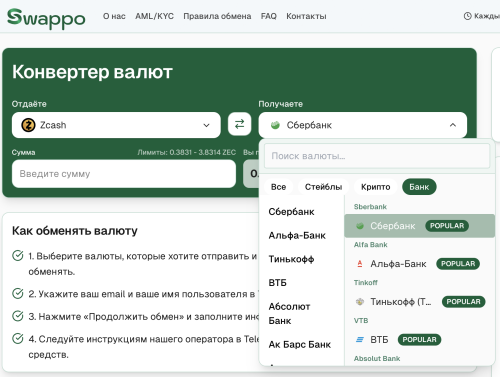This screenshot has height=377, width=500.
Task: Select the highlighted Сбербанк POPULAR option
Action: pyautogui.click(x=419, y=226)
